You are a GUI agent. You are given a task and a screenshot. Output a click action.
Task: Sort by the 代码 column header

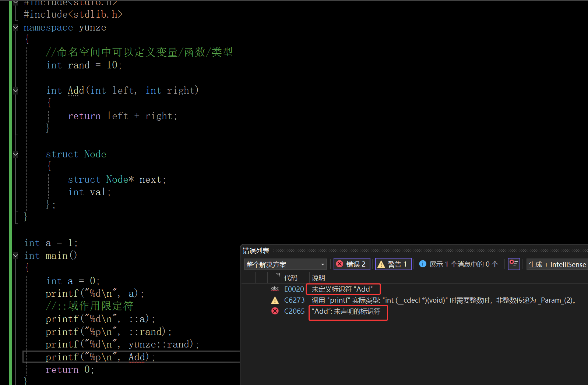click(x=291, y=278)
